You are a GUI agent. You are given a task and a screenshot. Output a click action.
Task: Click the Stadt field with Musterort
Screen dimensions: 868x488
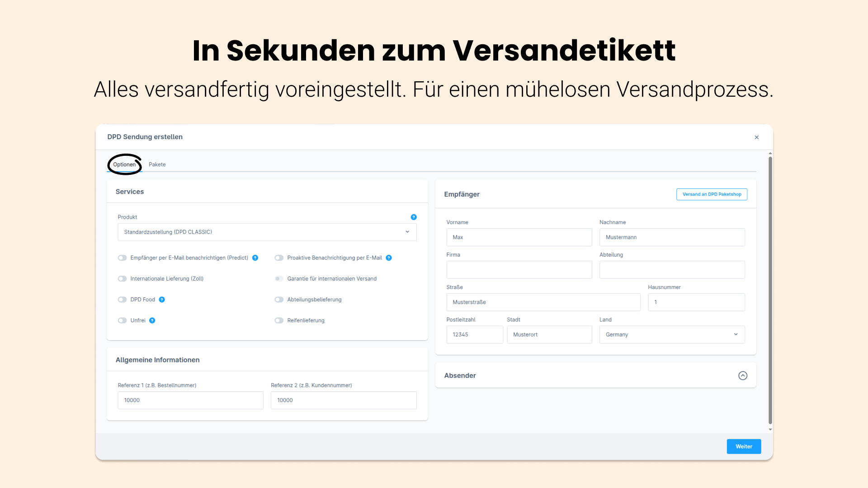click(x=549, y=335)
